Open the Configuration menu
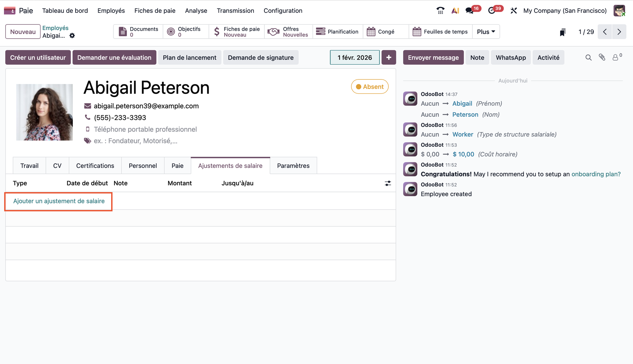 click(x=283, y=11)
